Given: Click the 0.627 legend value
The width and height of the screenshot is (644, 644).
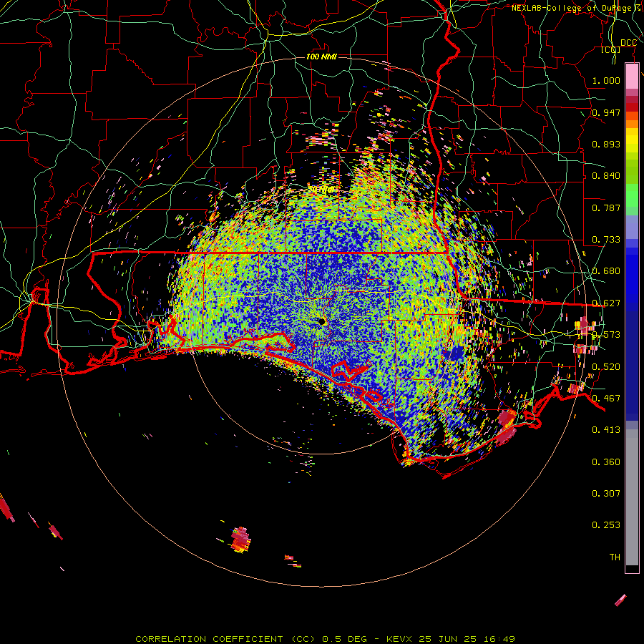Looking at the screenshot, I should 606,303.
